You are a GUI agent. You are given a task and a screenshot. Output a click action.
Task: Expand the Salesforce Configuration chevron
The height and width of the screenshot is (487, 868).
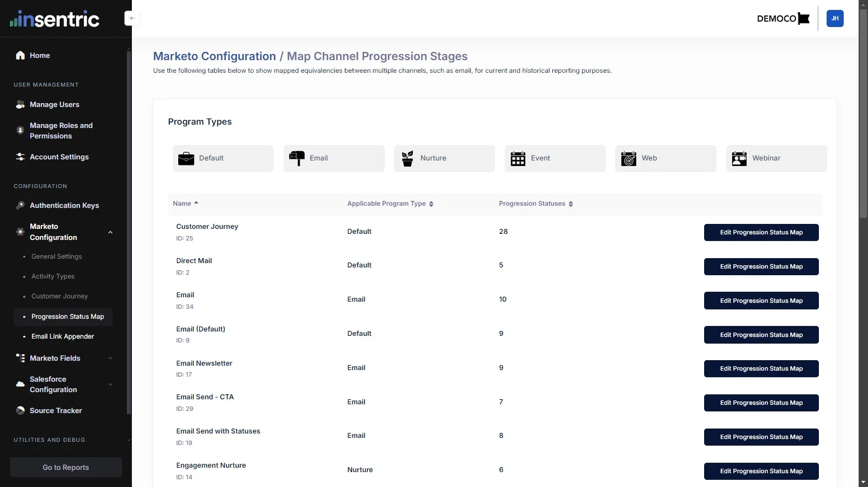(110, 384)
